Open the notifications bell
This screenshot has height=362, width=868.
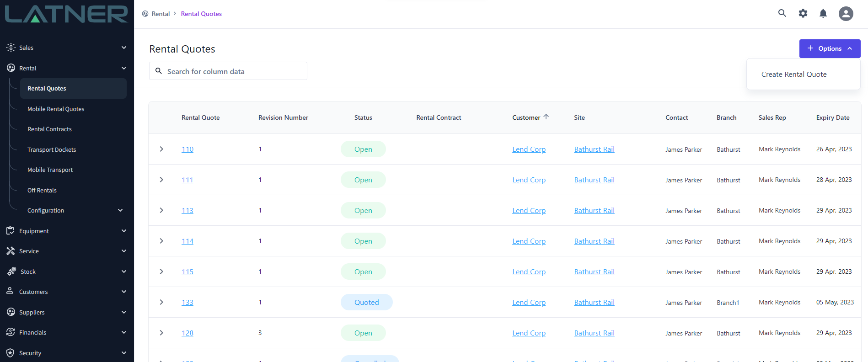pos(823,14)
